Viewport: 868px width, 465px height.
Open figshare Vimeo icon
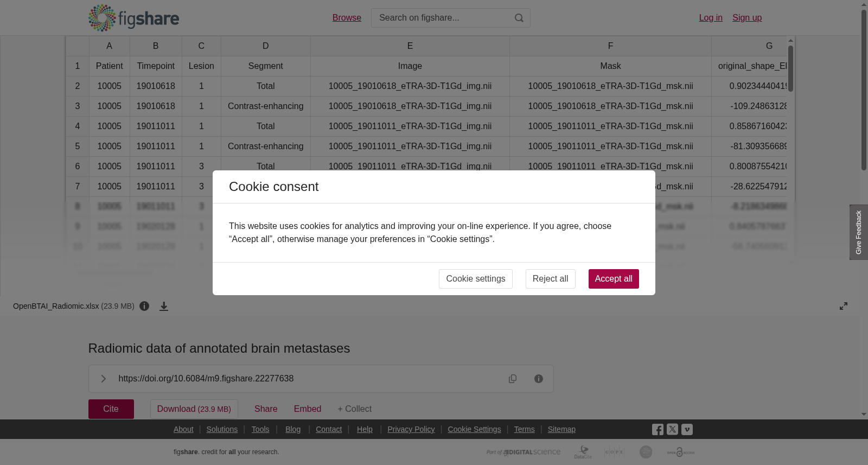pos(687,429)
